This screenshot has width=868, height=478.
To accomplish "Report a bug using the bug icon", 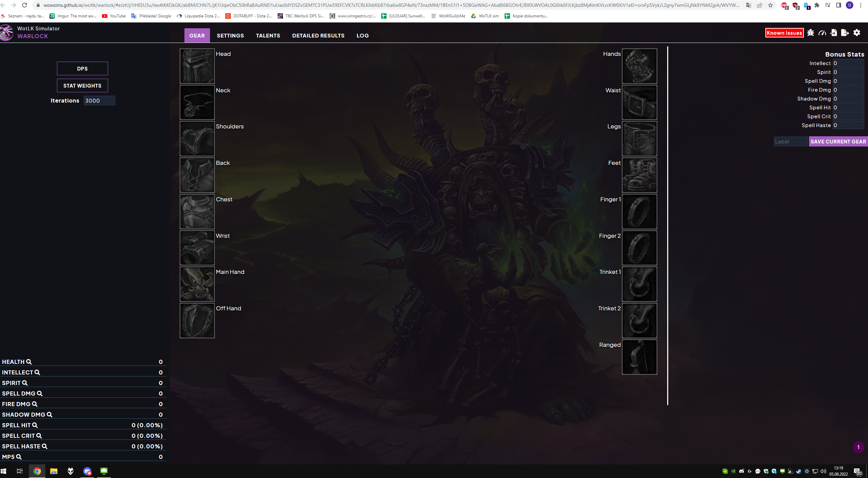I will click(x=810, y=33).
